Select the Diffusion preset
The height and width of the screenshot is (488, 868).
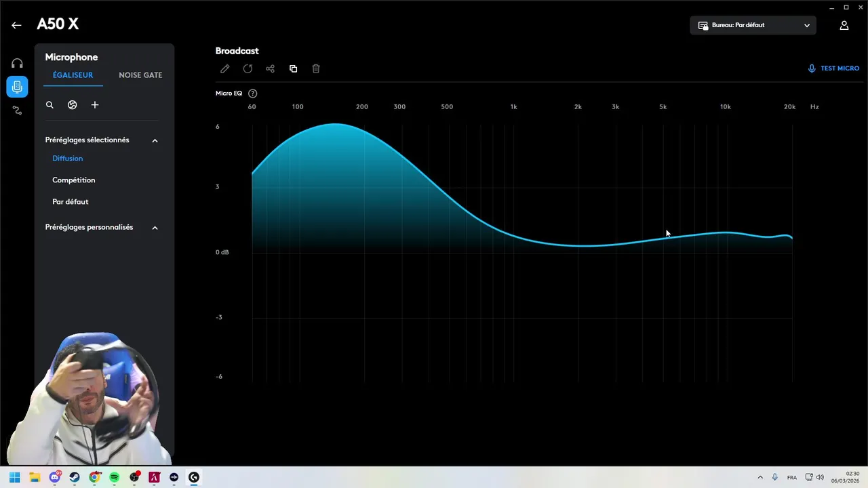[68, 159]
